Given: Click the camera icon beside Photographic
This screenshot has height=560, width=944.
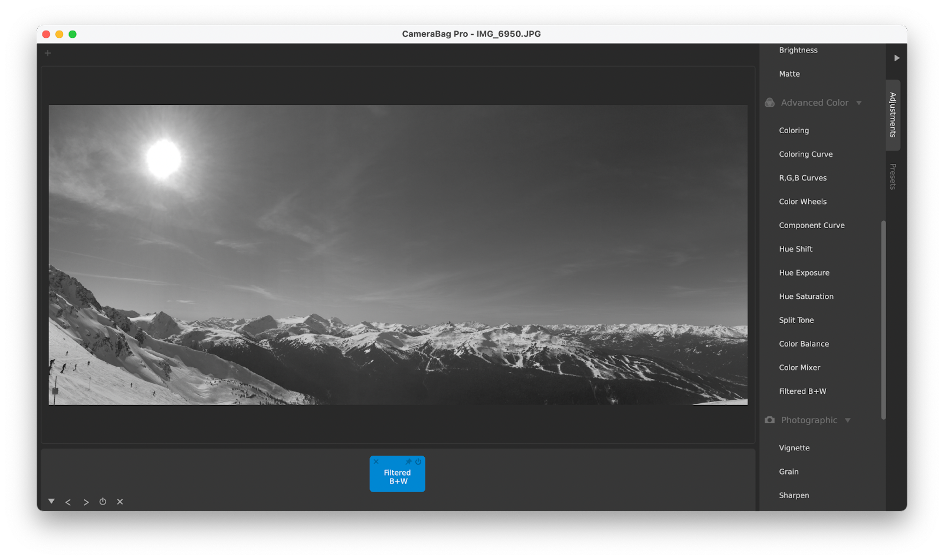Looking at the screenshot, I should (x=769, y=420).
